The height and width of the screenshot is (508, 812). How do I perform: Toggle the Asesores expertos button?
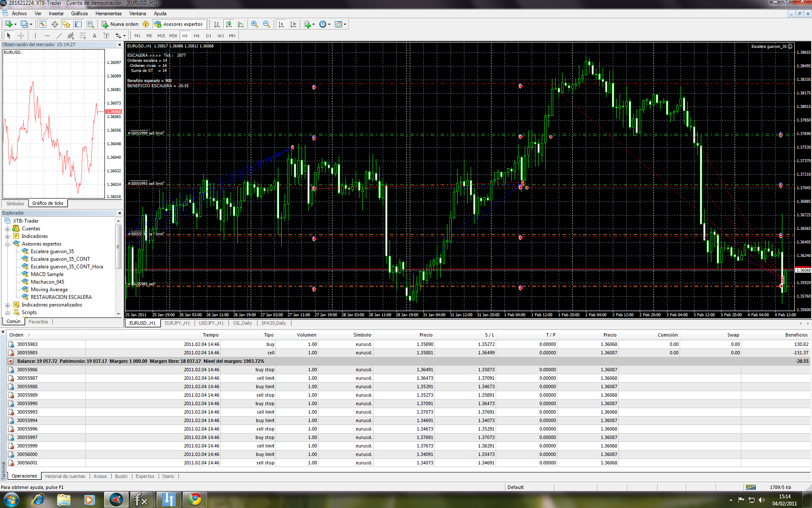click(179, 24)
